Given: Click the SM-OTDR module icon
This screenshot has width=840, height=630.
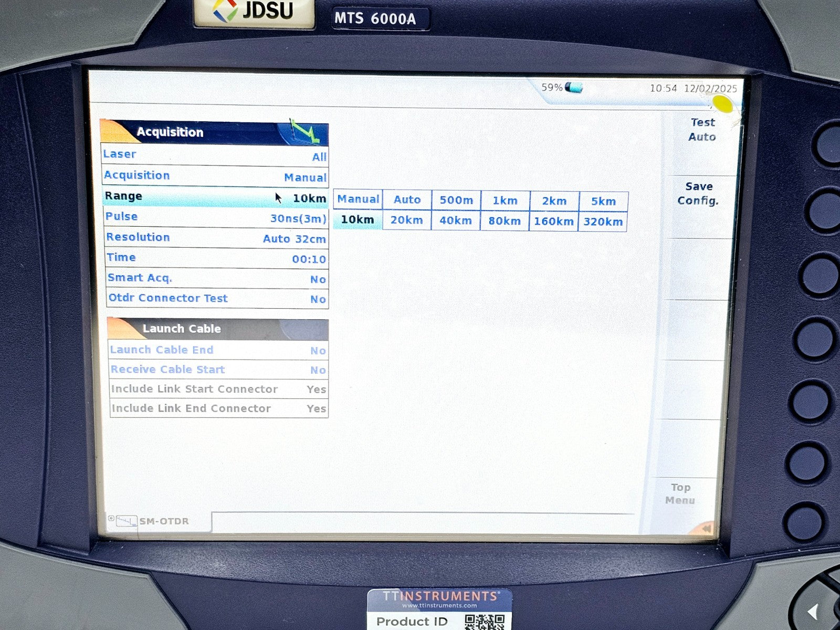Looking at the screenshot, I should 126,521.
